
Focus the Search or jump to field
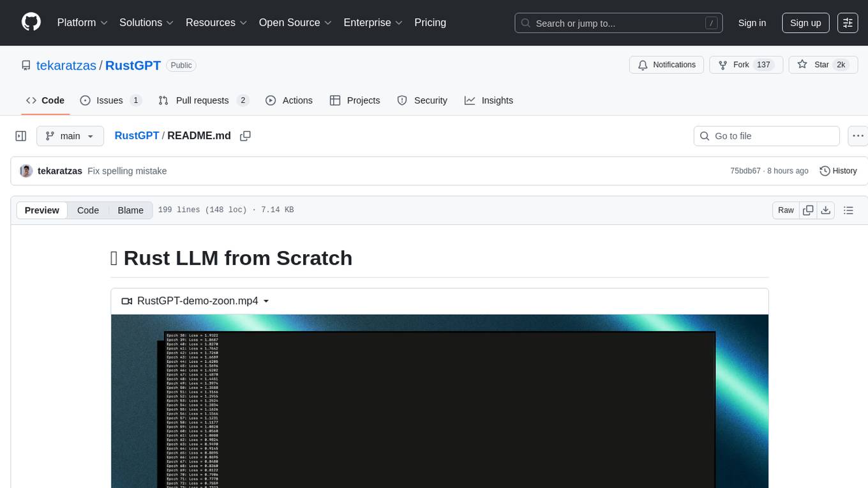pyautogui.click(x=618, y=23)
